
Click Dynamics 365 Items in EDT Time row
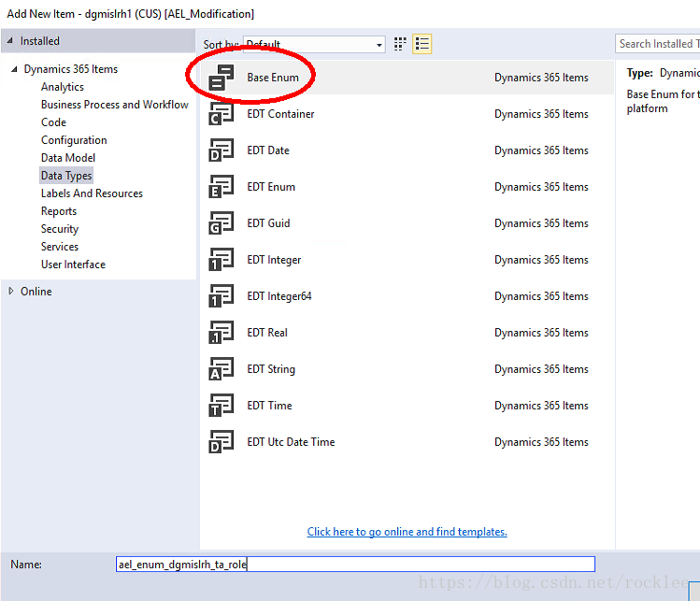click(541, 406)
